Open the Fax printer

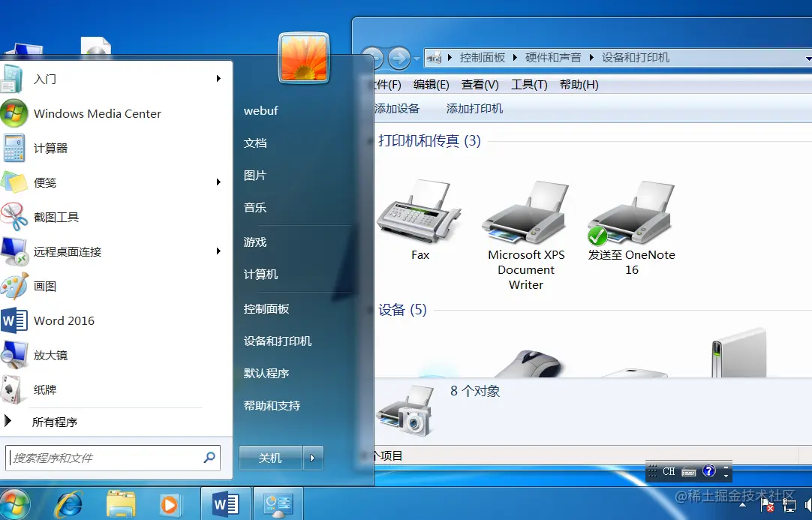coord(420,214)
